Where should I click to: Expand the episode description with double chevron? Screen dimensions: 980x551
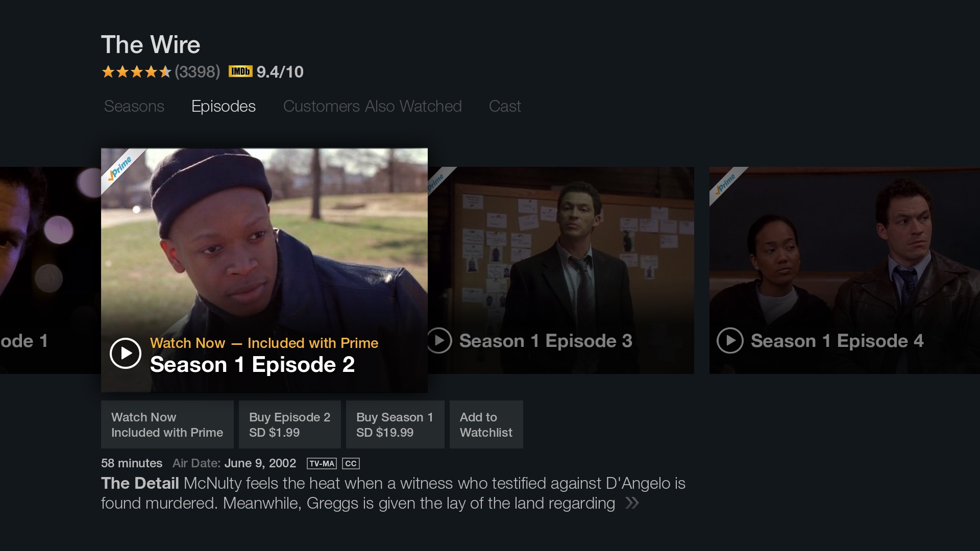coord(632,503)
